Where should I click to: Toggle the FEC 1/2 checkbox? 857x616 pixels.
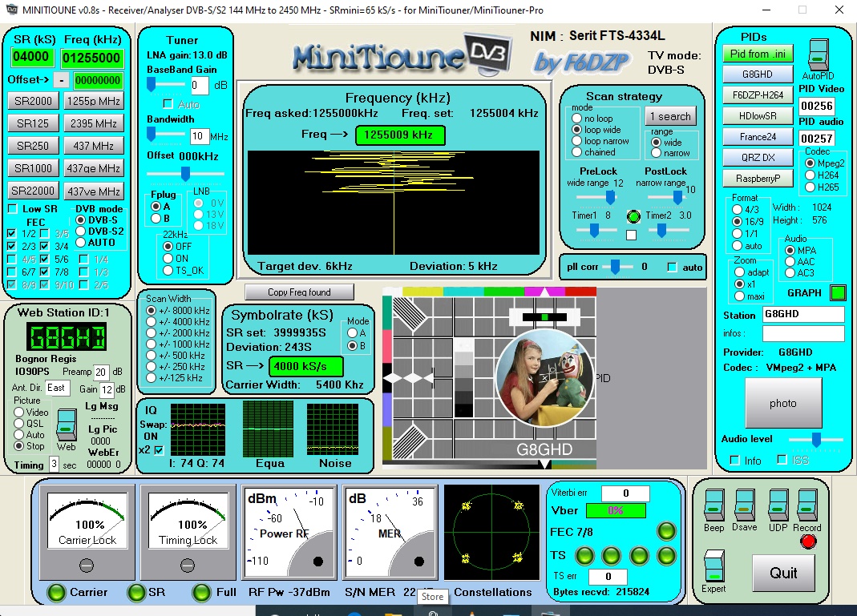[x=11, y=233]
